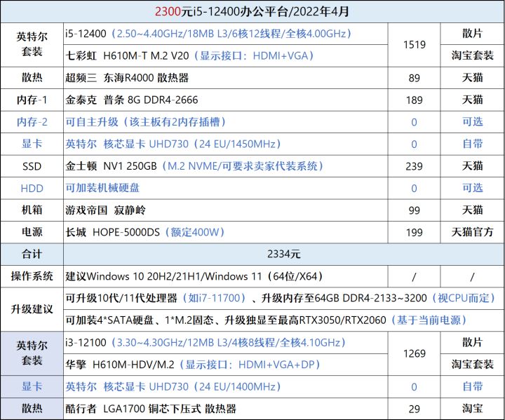
Task: Select the 酷行者 LGA1700 铜芯下压式 散热器 cell
Action: (x=225, y=409)
